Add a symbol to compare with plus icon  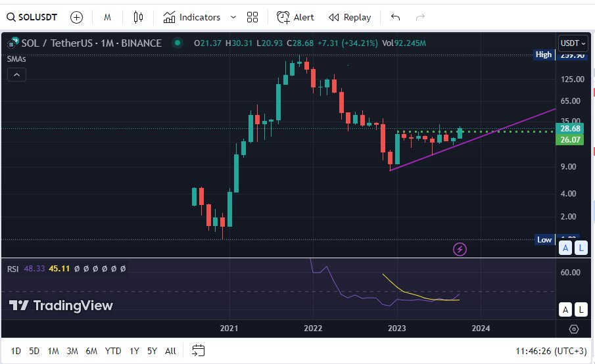coord(76,17)
